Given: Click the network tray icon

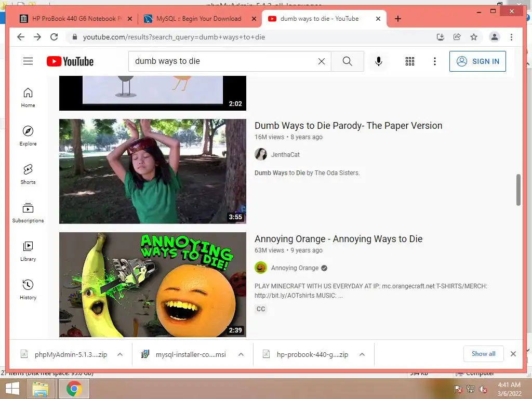Looking at the screenshot, I should (x=471, y=389).
